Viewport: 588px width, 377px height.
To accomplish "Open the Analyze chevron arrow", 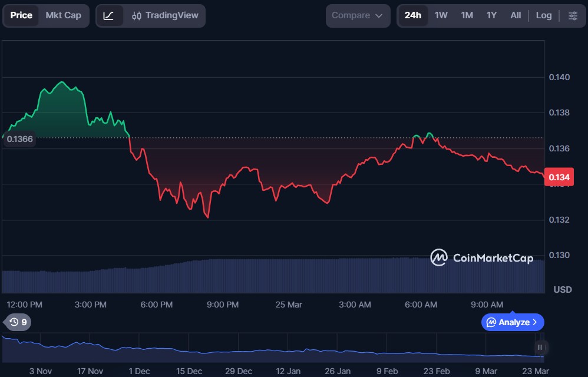I will click(x=535, y=322).
